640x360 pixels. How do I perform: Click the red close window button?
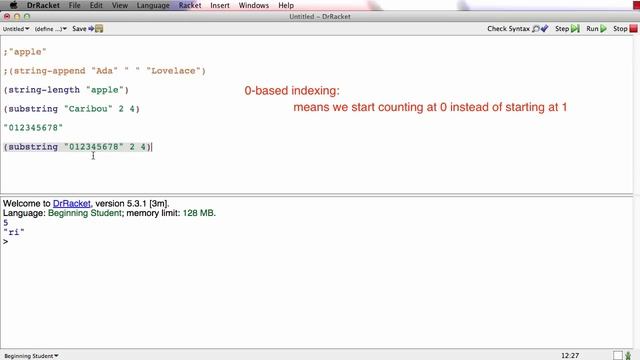pyautogui.click(x=7, y=17)
